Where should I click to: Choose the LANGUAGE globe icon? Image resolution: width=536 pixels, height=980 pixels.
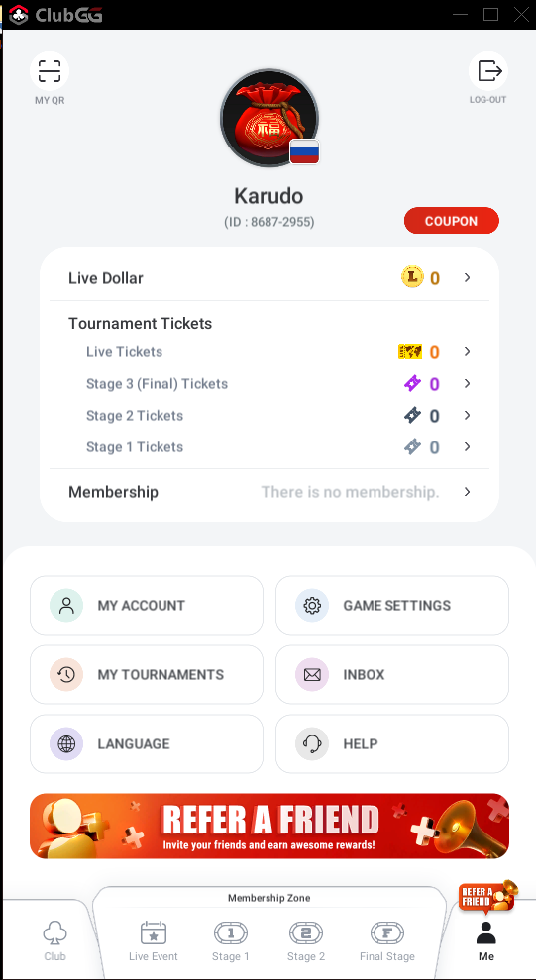(x=66, y=743)
